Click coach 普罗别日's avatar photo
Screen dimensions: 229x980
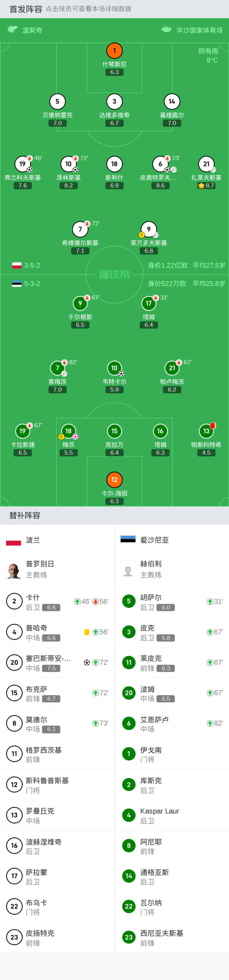coord(14,570)
